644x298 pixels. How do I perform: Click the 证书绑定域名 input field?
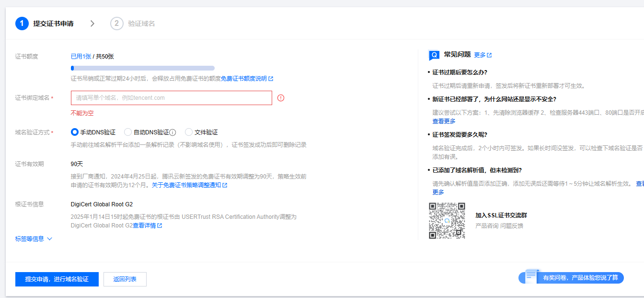click(172, 98)
